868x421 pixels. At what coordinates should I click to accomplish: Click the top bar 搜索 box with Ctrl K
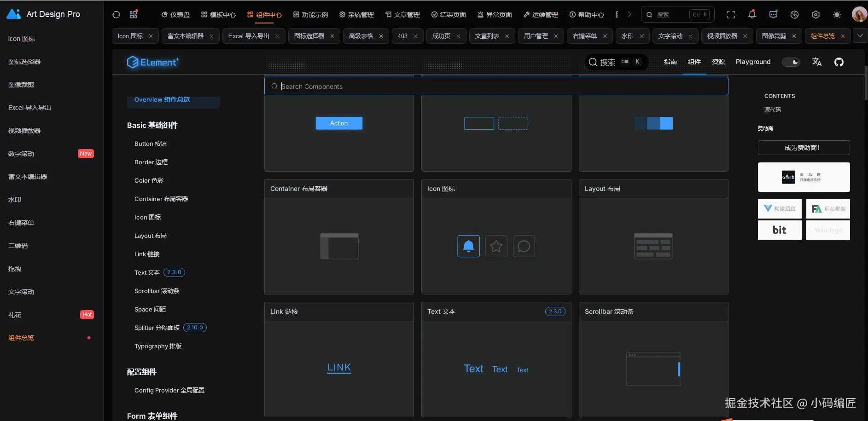pyautogui.click(x=677, y=15)
